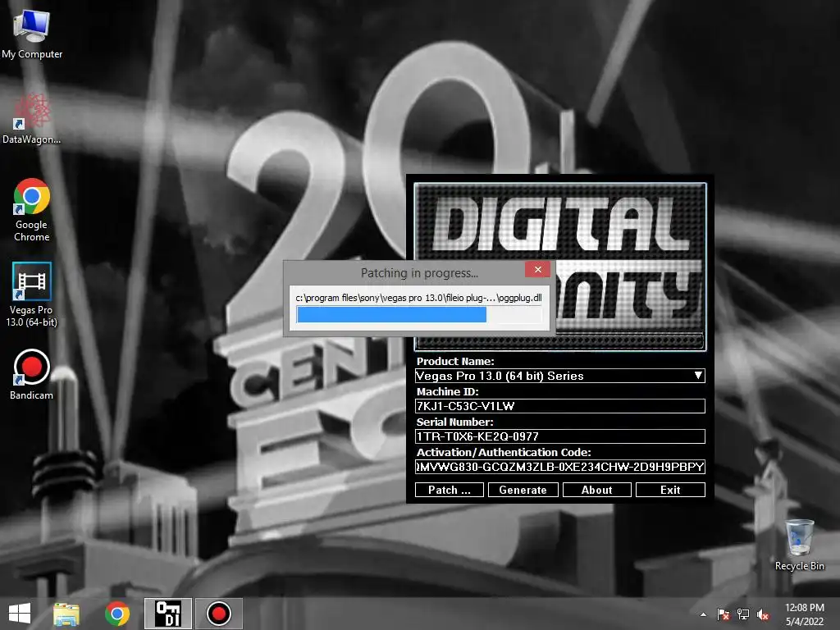Open the clock showing 12:08 PM
The image size is (840, 630).
pyautogui.click(x=804, y=614)
